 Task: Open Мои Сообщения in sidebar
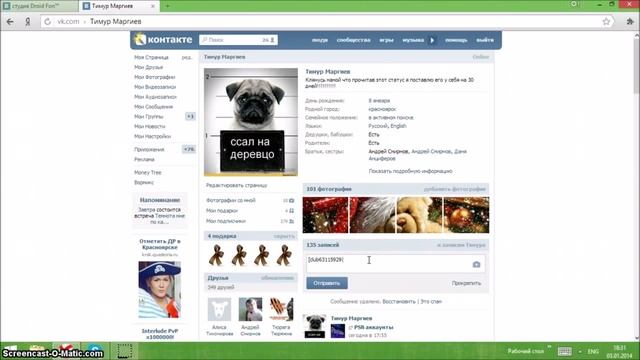pyautogui.click(x=153, y=107)
